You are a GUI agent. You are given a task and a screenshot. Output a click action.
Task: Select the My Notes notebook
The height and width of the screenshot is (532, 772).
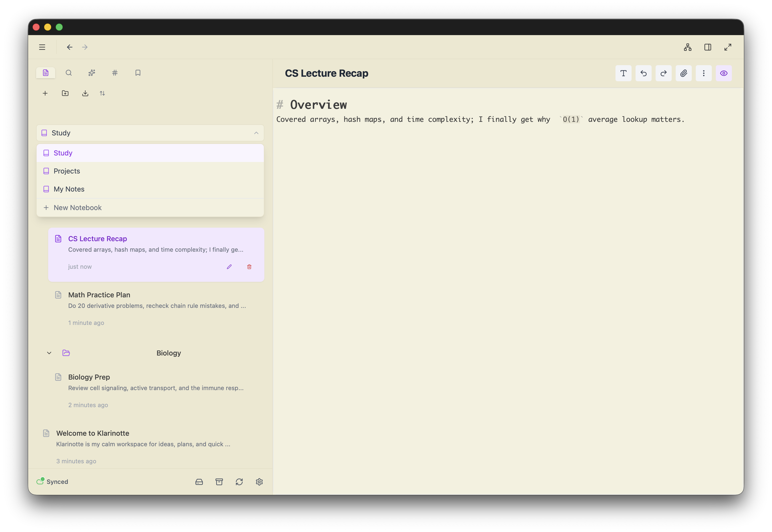point(69,189)
